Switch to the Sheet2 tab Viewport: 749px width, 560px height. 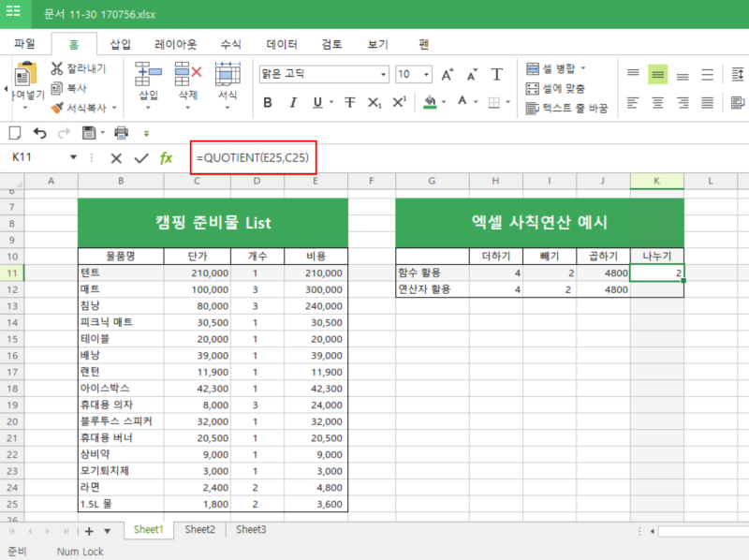click(199, 530)
